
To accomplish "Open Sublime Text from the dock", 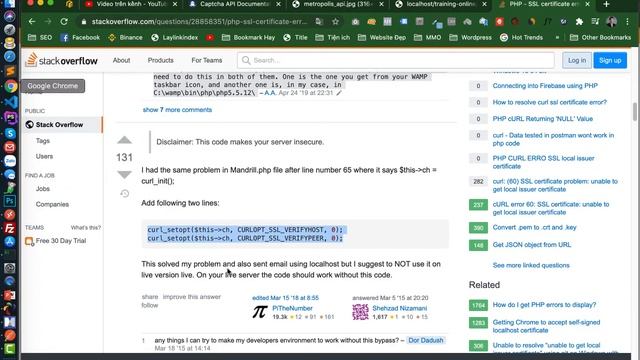I will (x=10, y=71).
